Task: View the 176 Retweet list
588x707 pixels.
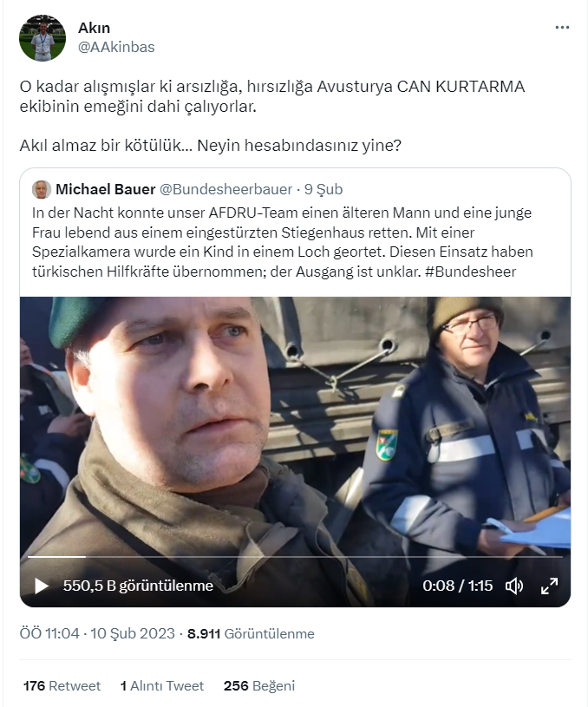Action: coord(62,686)
